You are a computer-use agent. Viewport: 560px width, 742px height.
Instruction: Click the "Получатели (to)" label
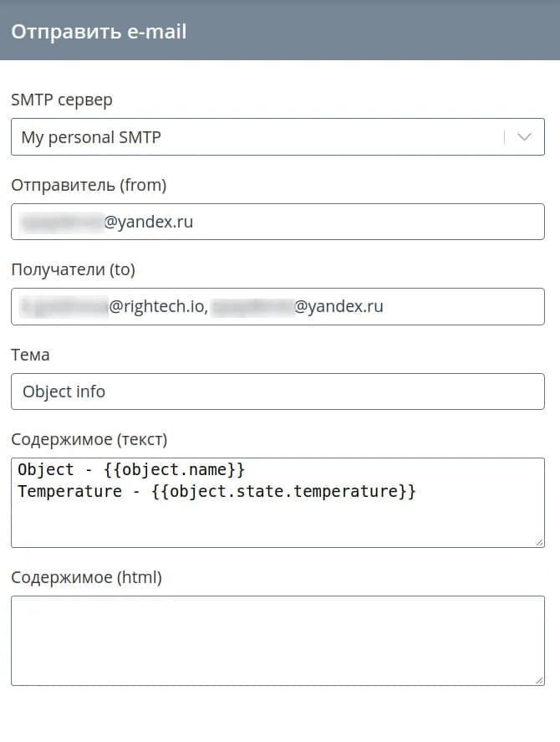(x=73, y=269)
